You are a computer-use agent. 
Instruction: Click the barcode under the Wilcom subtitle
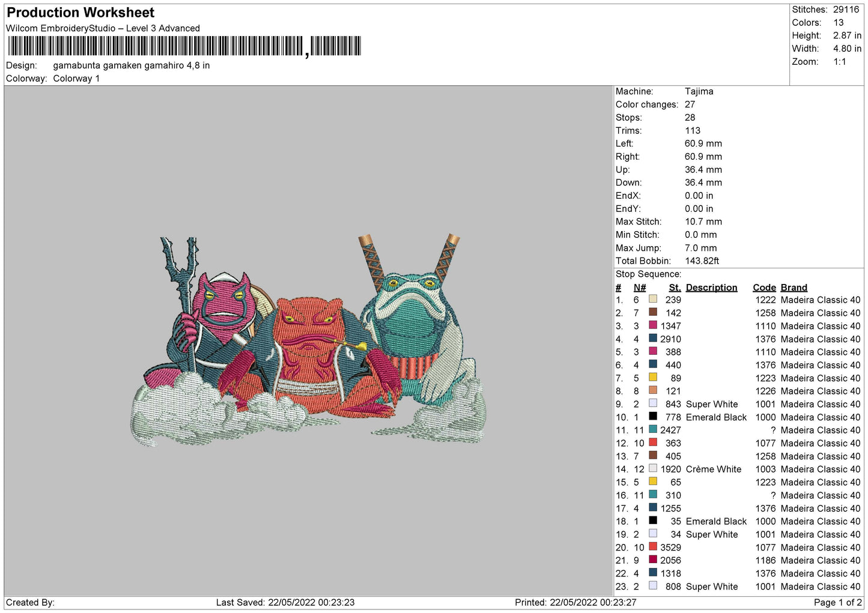point(184,46)
